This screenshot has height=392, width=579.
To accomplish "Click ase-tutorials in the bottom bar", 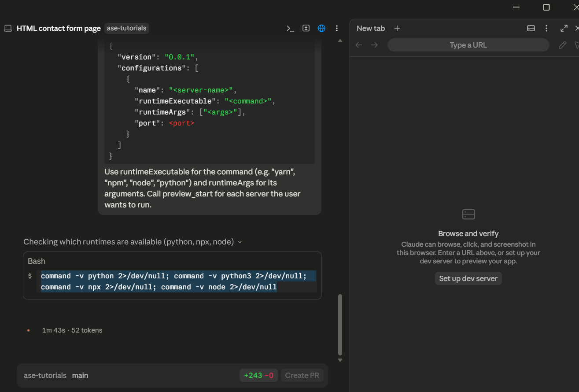I will point(45,375).
